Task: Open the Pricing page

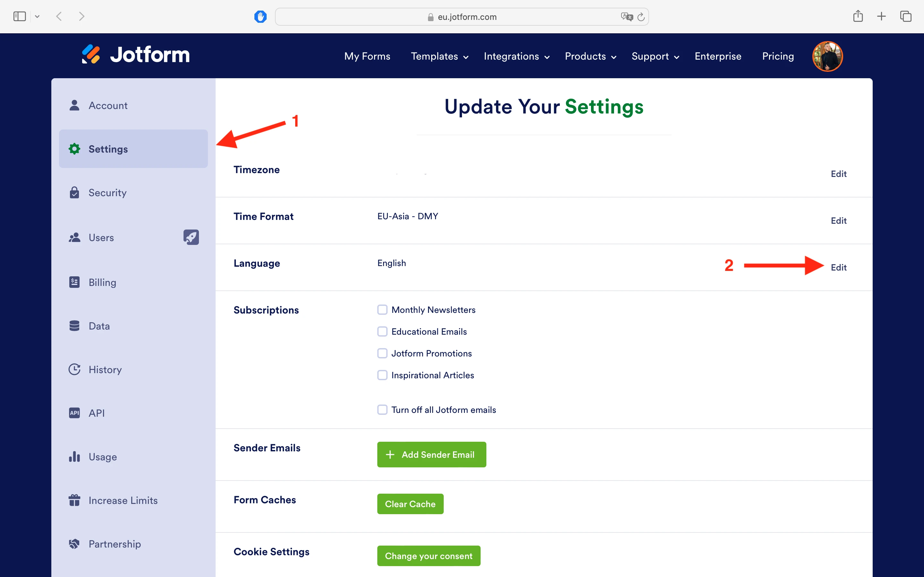Action: click(x=777, y=56)
